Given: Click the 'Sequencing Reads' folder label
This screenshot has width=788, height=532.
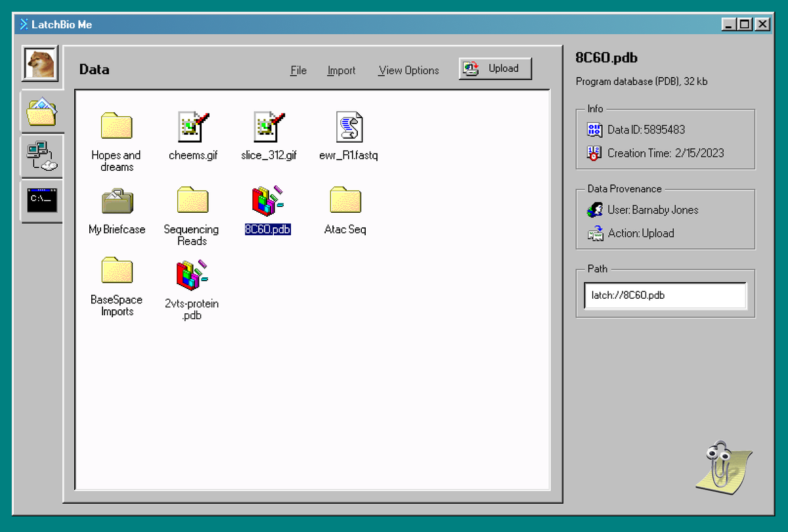Looking at the screenshot, I should coord(191,235).
